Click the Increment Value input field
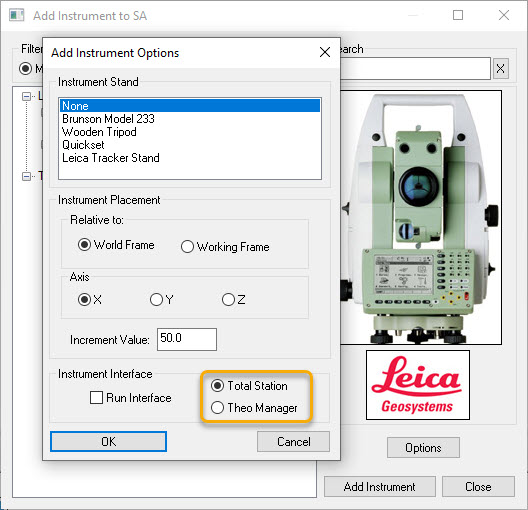The image size is (528, 510). (187, 339)
